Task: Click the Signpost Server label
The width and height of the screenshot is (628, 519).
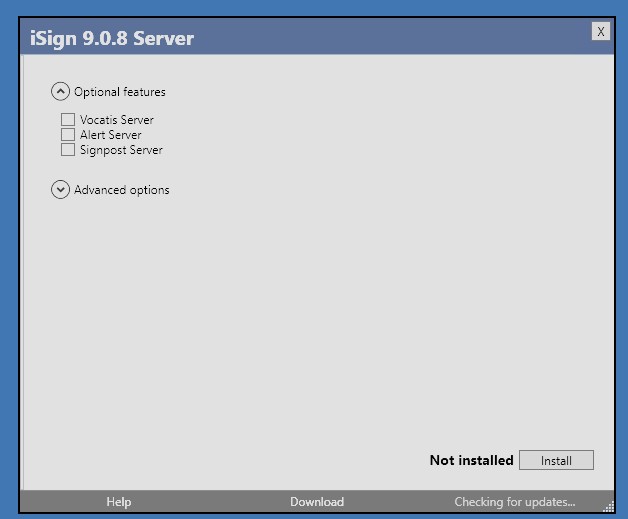Action: [x=121, y=150]
